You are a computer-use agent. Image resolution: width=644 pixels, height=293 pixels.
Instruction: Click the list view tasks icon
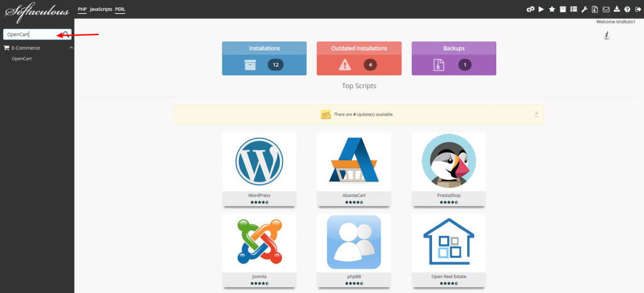[573, 9]
